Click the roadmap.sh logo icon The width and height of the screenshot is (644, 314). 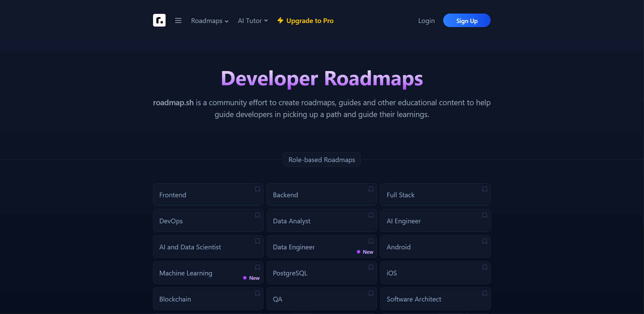point(159,20)
